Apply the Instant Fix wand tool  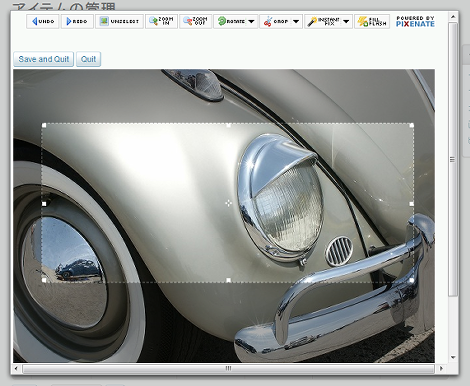click(312, 22)
